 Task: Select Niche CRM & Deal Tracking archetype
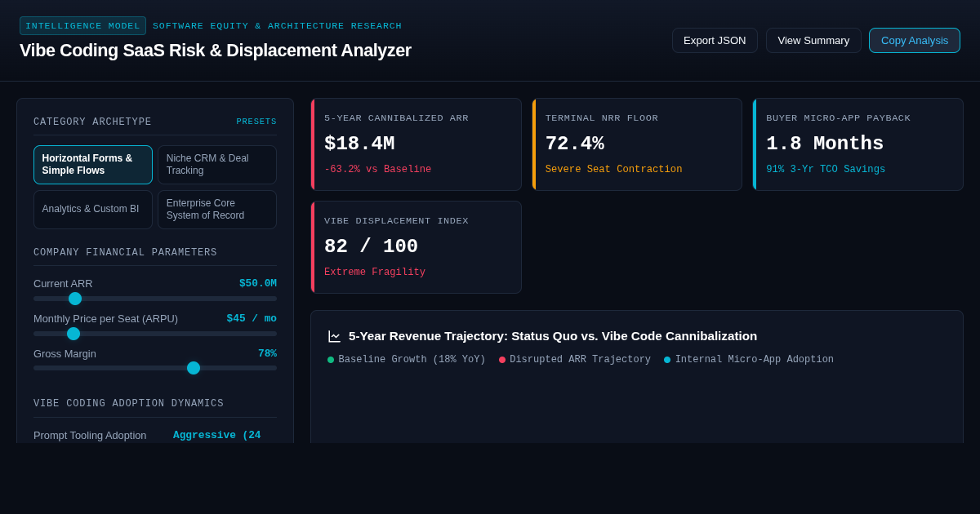[217, 165]
